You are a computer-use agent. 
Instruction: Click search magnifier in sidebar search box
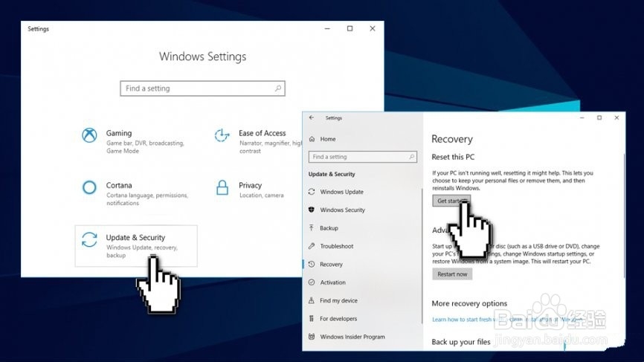tap(411, 157)
